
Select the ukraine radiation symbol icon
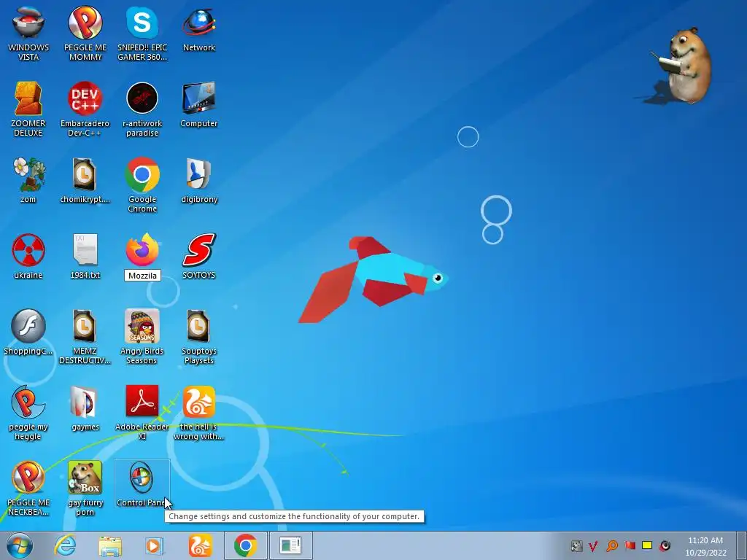pos(28,256)
